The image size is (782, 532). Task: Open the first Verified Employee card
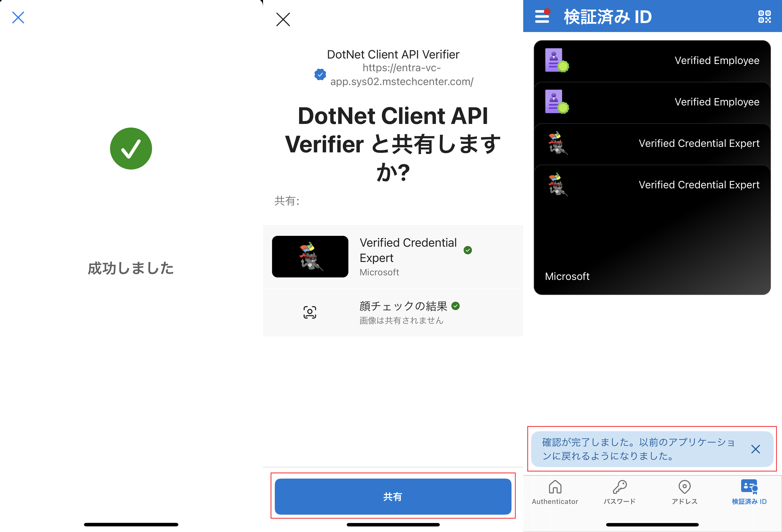(652, 61)
